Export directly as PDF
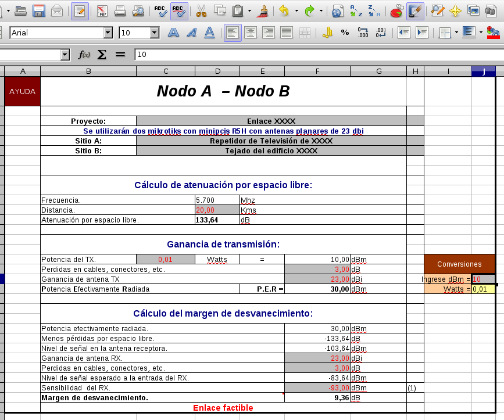The width and height of the screenshot is (504, 420). [x=102, y=11]
